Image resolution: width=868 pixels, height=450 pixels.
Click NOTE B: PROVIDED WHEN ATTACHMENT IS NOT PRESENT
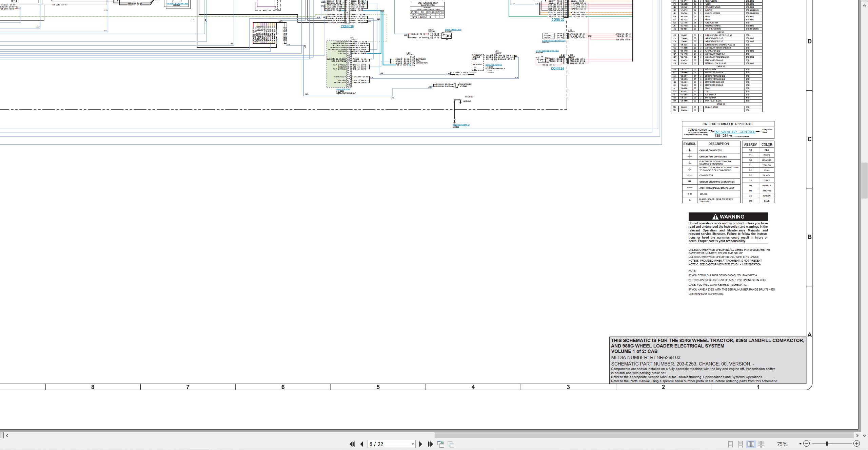click(x=725, y=261)
